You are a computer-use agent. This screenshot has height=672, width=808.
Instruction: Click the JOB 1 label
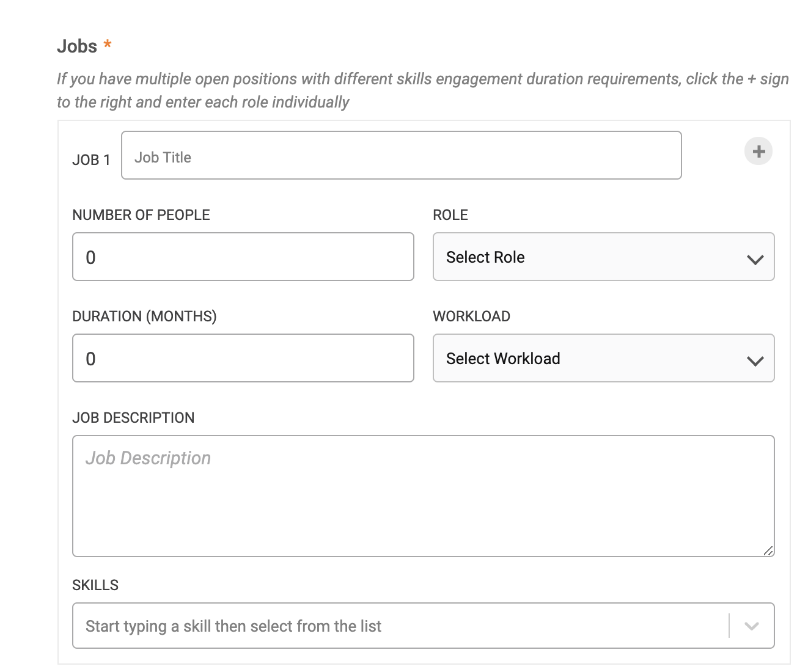tap(91, 160)
